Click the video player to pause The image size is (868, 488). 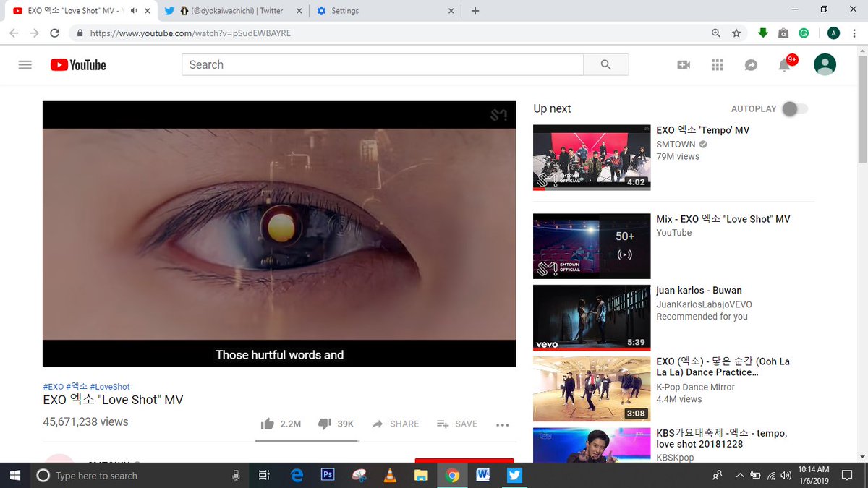(x=279, y=234)
